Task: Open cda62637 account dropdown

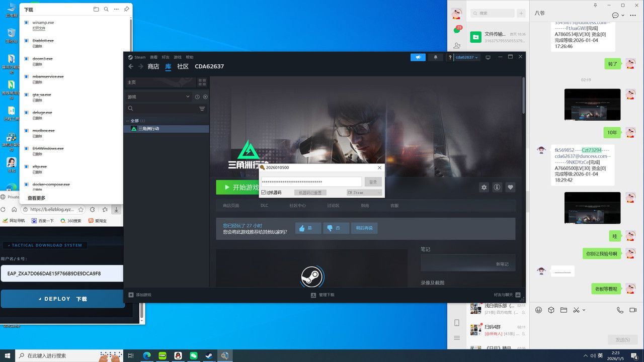Action: pyautogui.click(x=467, y=57)
